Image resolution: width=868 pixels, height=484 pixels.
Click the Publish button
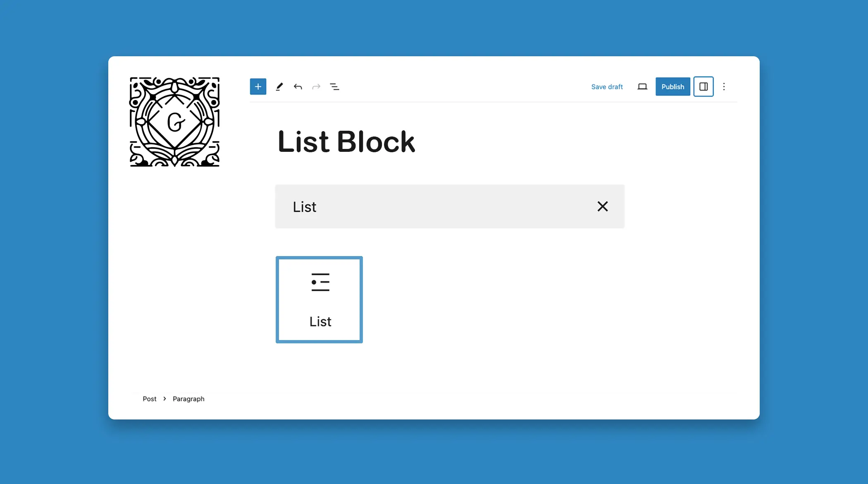672,86
